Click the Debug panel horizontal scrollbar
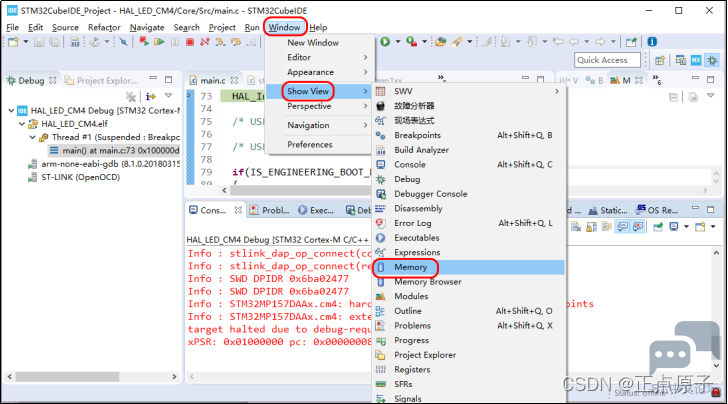The width and height of the screenshot is (728, 404). pos(92,377)
